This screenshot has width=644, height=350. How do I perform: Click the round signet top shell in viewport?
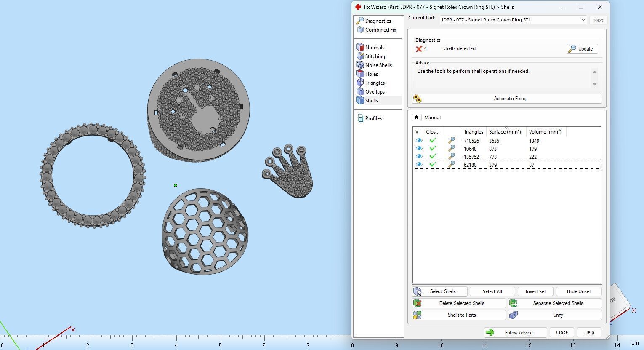coord(198,110)
